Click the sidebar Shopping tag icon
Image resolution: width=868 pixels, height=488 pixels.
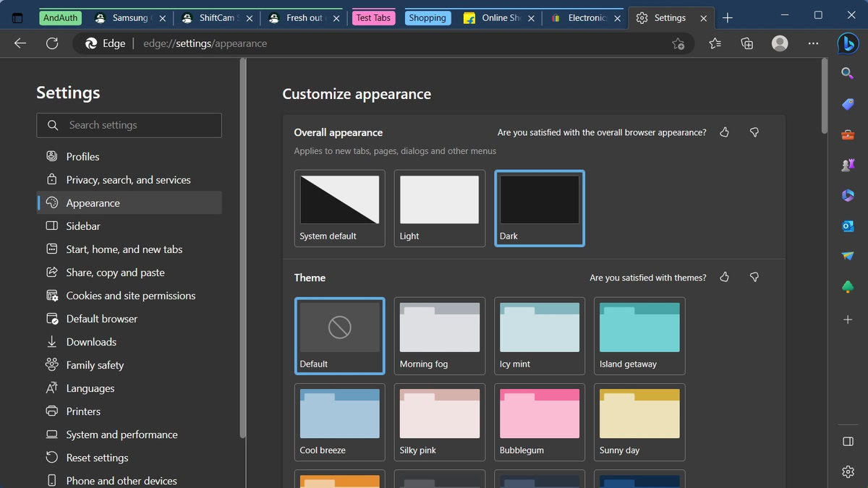tap(848, 104)
